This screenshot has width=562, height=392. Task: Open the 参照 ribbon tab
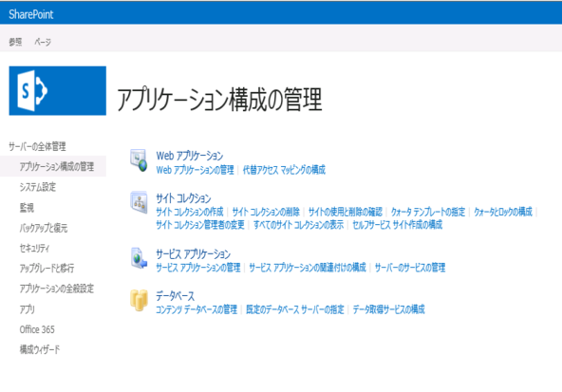coord(15,42)
